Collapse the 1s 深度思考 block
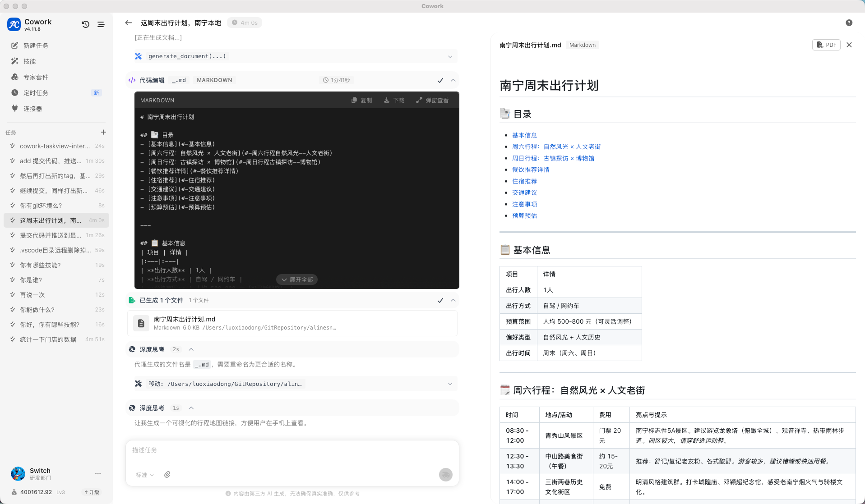This screenshot has width=865, height=504. pos(191,408)
